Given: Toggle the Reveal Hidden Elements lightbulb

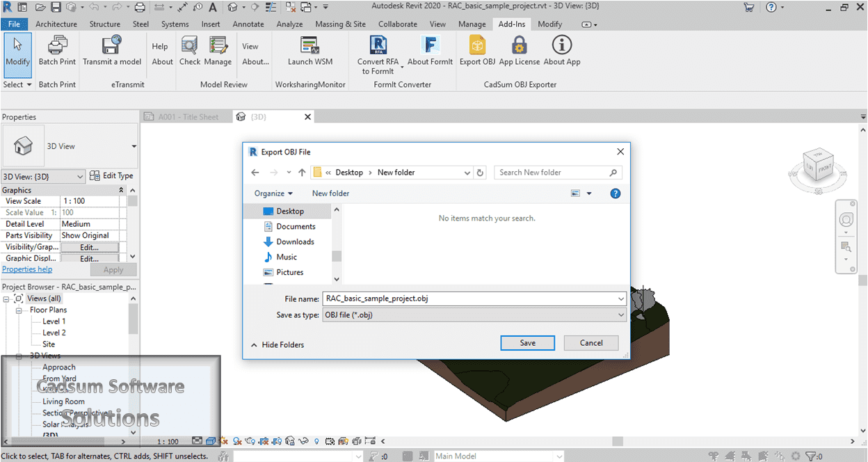Looking at the screenshot, I should (x=316, y=440).
